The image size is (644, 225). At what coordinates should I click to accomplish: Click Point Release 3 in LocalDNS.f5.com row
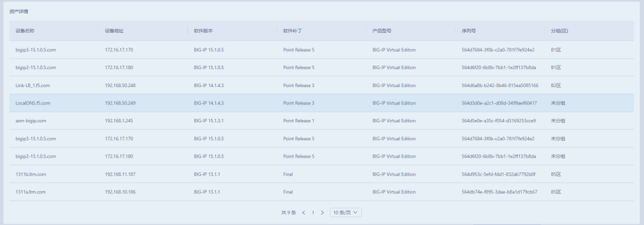tap(299, 103)
